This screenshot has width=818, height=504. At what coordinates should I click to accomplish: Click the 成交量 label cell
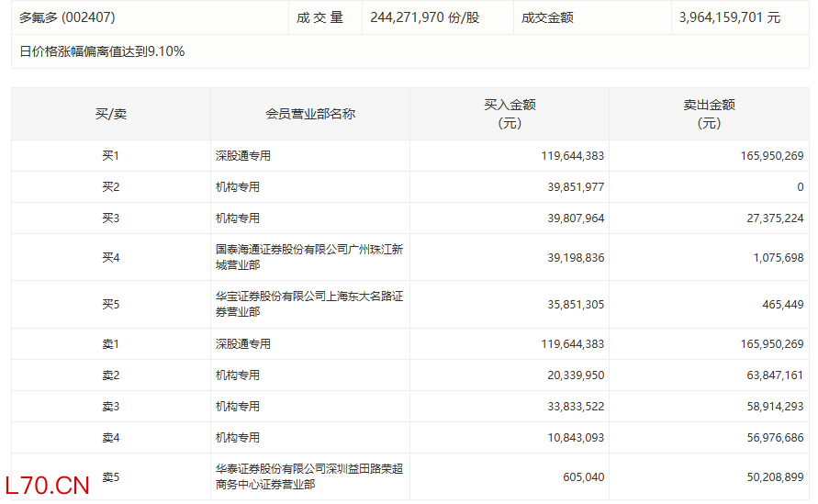coord(319,17)
